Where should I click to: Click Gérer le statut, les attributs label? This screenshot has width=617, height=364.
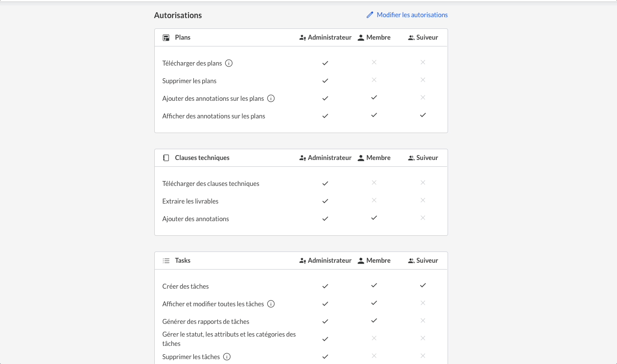tap(229, 339)
